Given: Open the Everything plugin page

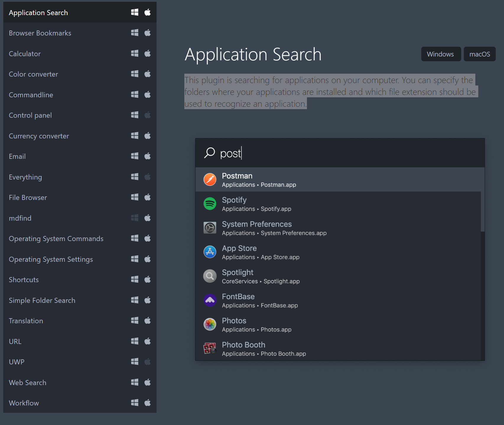Looking at the screenshot, I should click(80, 177).
